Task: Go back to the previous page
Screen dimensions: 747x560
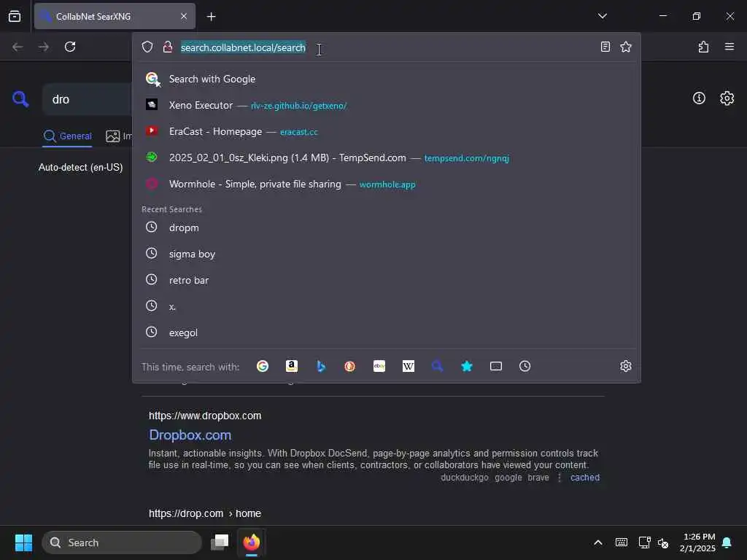Action: point(18,47)
